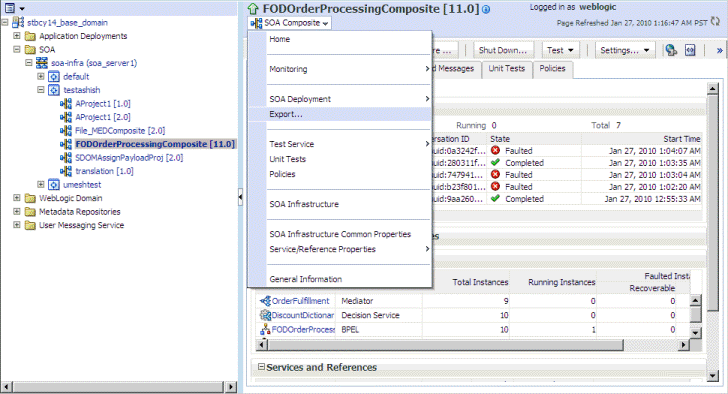Screen dimensions: 728x394
Task: Click the DiscountDictionary decision service icon
Action: 265,315
